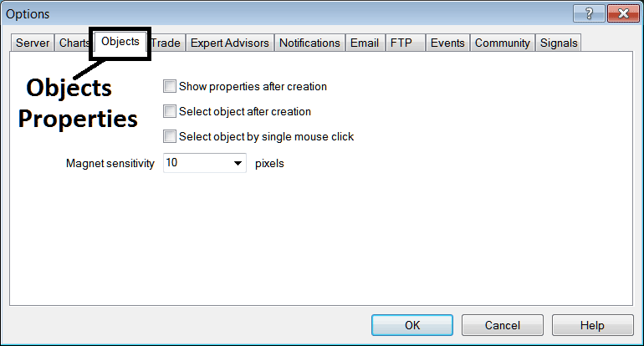The image size is (644, 346).
Task: Select the Objects tab
Action: (x=120, y=42)
